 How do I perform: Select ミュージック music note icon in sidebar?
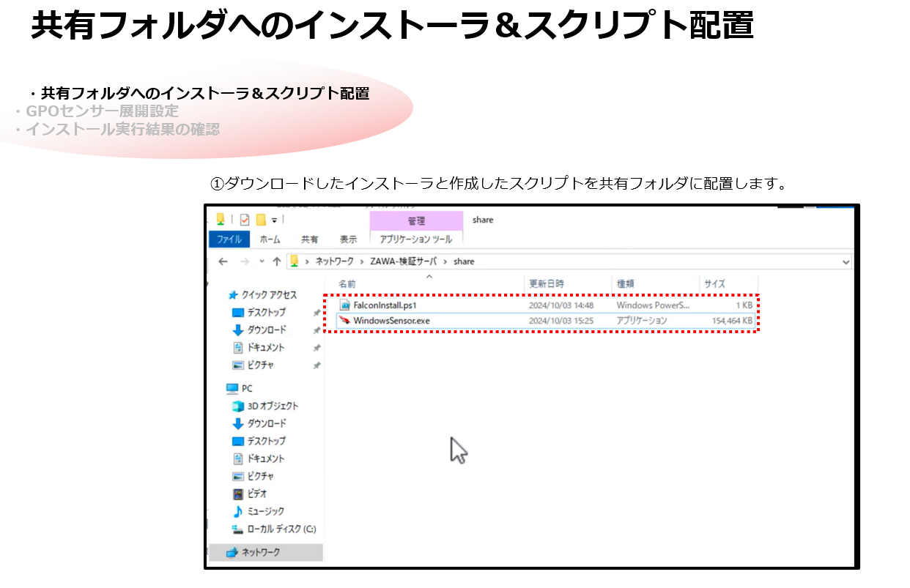pyautogui.click(x=238, y=511)
